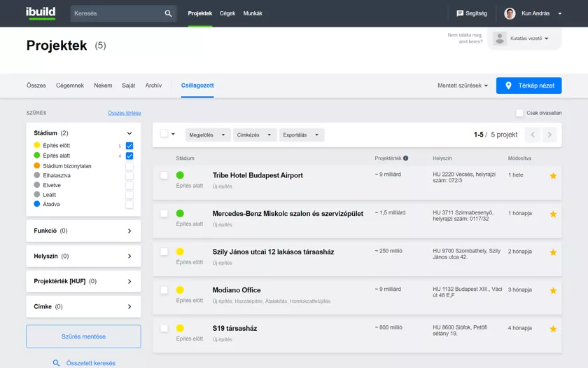588x368 pixels.
Task: Click the ibuild logo
Action: (41, 13)
